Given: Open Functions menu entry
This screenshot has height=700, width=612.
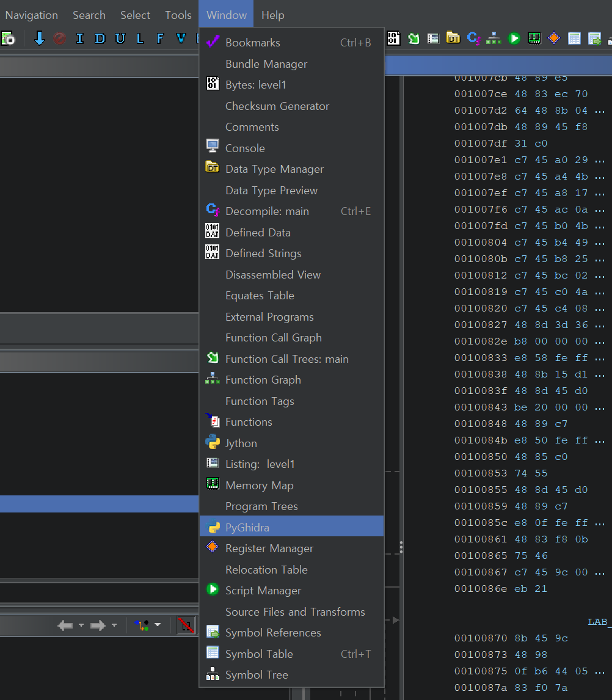Looking at the screenshot, I should pos(291,422).
